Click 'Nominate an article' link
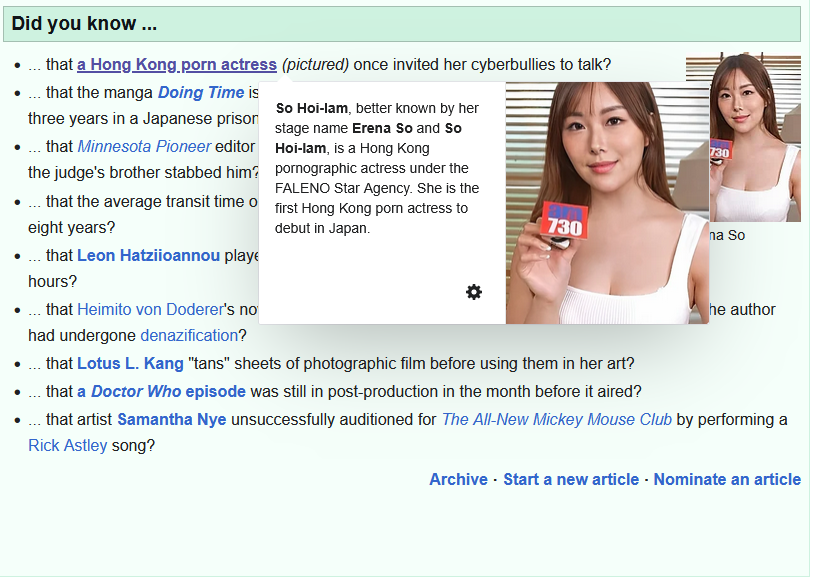Viewport: 813px width, 581px height. point(727,479)
